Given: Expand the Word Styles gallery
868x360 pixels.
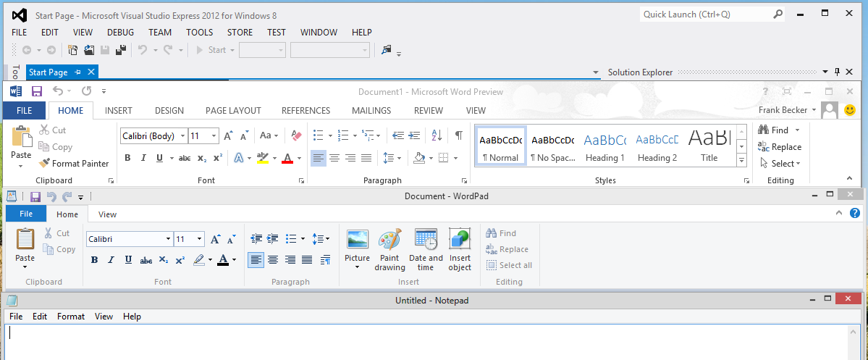Looking at the screenshot, I should [741, 160].
